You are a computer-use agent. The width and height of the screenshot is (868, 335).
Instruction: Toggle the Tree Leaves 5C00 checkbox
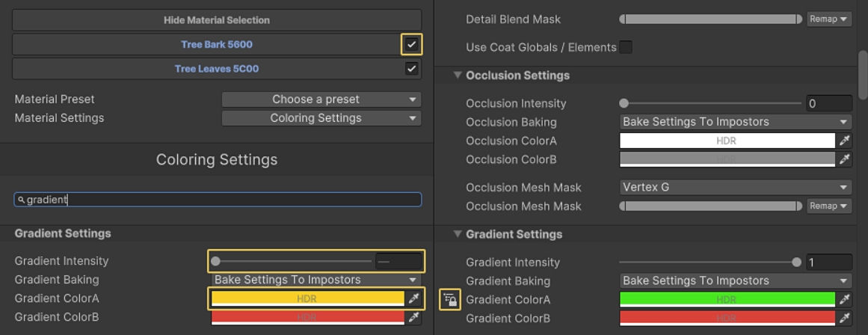[x=411, y=69]
